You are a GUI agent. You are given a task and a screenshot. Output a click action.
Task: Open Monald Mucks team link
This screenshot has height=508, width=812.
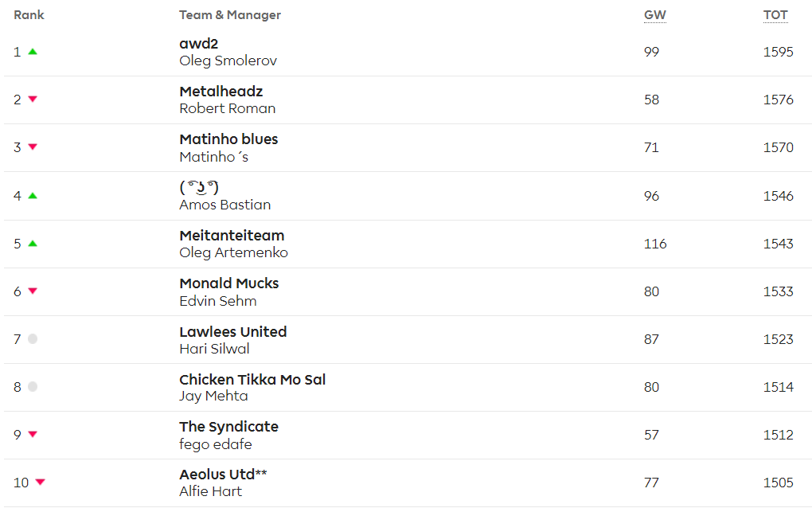point(229,283)
